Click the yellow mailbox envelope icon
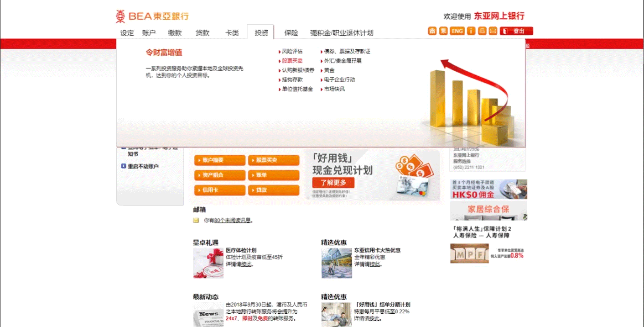Image resolution: width=644 pixels, height=327 pixels. [x=196, y=220]
